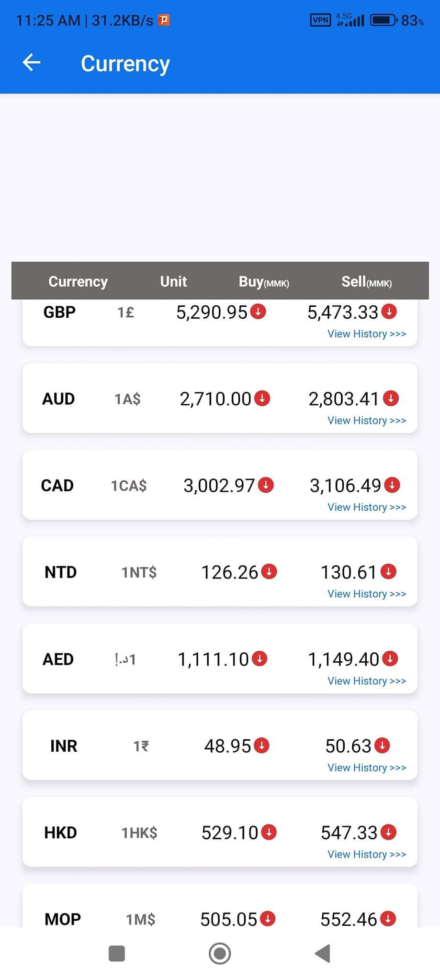The image size is (440, 980).
Task: Open View History for HKD
Action: [367, 854]
